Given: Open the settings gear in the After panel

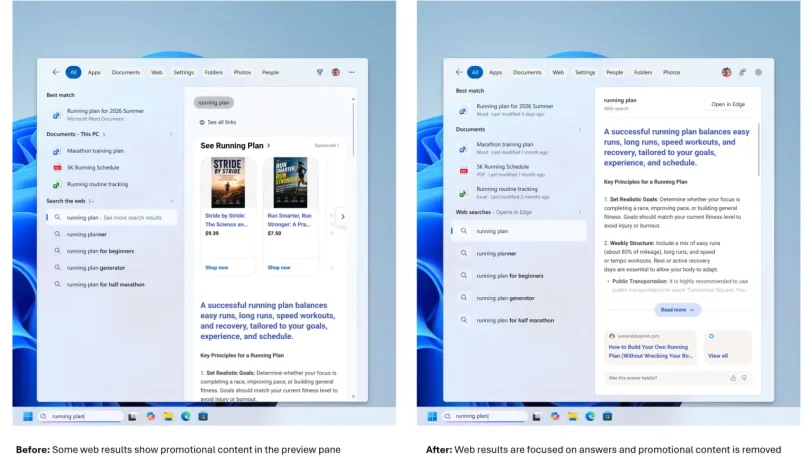Looking at the screenshot, I should coord(758,73).
